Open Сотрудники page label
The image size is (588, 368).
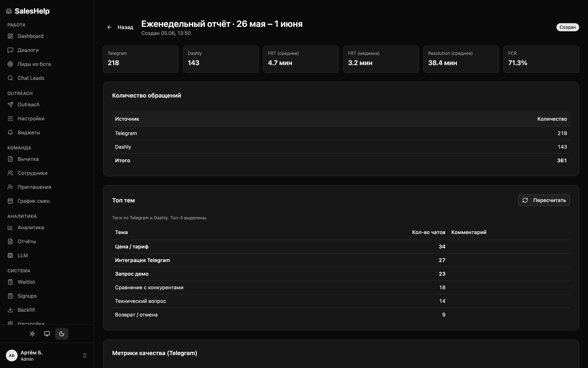click(33, 173)
